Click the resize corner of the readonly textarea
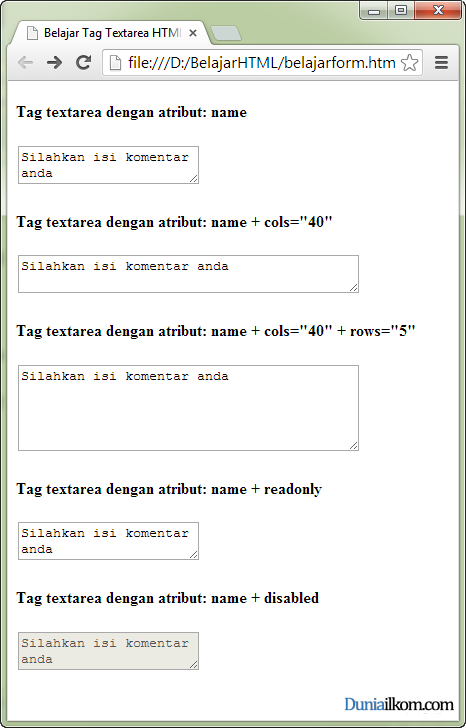Viewport: 466px width, 728px height. click(x=194, y=555)
